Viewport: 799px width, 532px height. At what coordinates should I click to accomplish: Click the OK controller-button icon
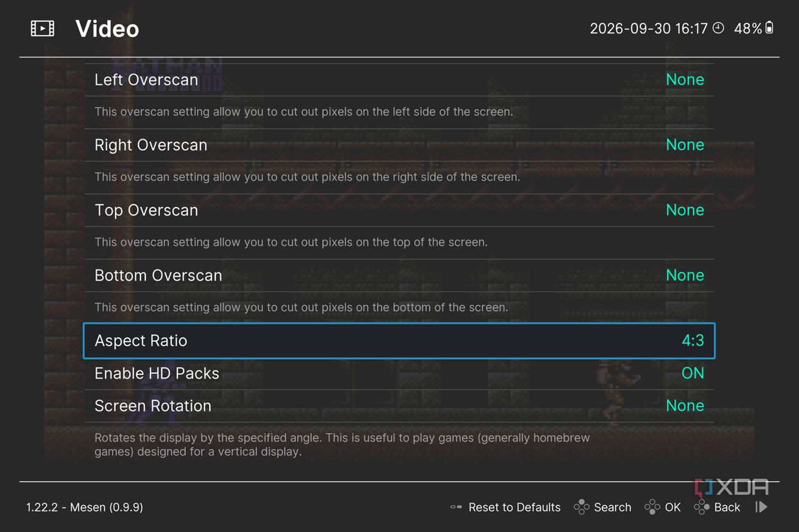(652, 506)
